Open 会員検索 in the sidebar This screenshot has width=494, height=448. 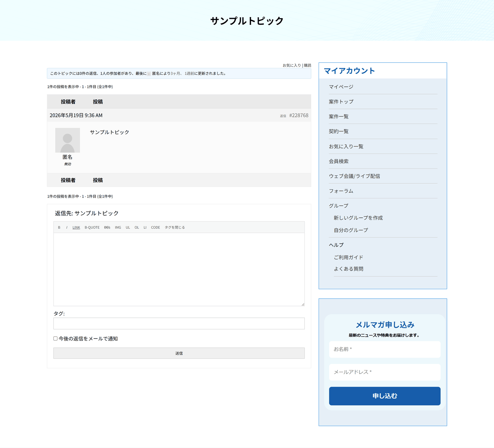(x=339, y=161)
